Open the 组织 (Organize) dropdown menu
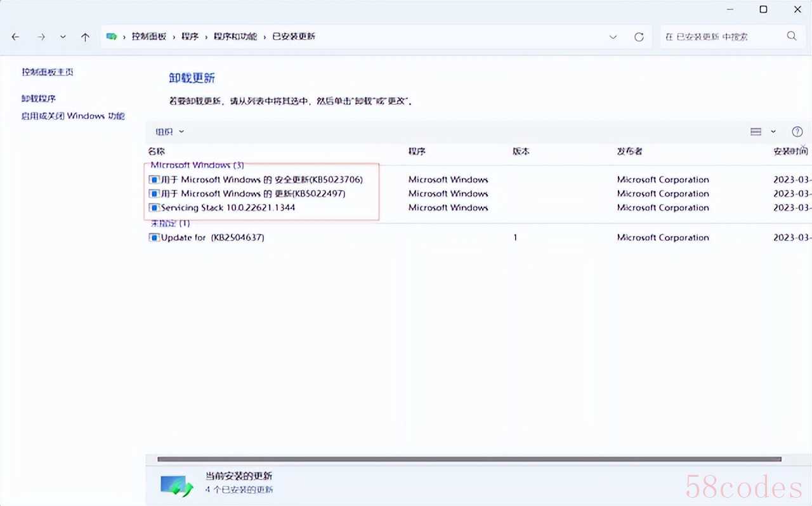812x506 pixels. pyautogui.click(x=169, y=132)
